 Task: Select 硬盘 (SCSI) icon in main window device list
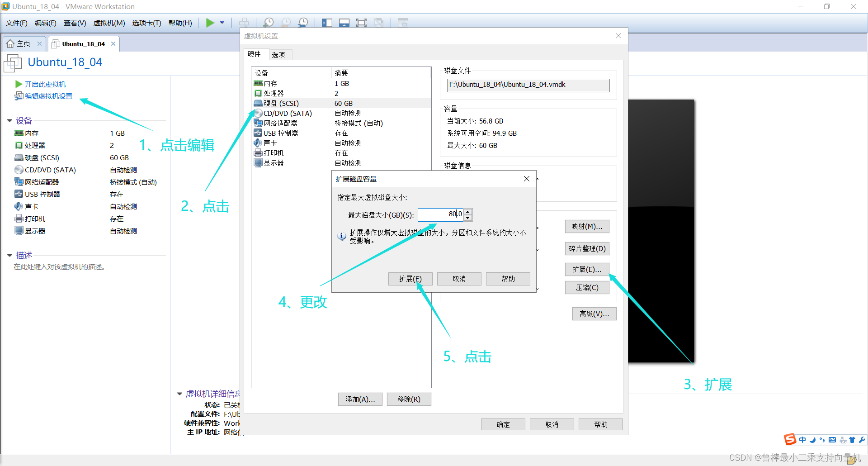tap(19, 157)
